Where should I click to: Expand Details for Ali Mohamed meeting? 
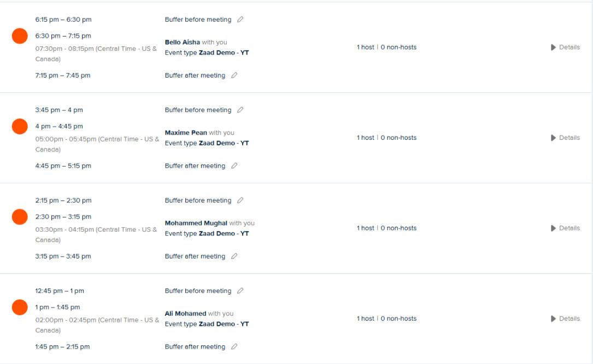(565, 319)
